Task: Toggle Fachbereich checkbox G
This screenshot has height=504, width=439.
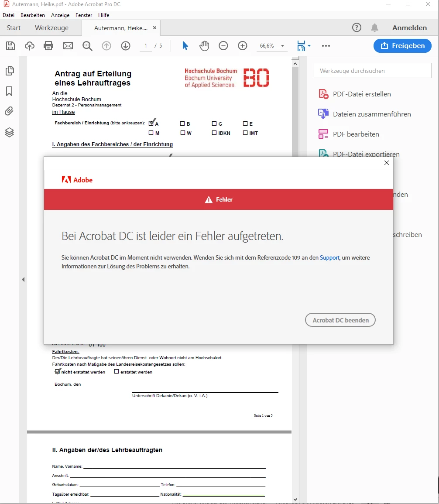Action: tap(214, 123)
